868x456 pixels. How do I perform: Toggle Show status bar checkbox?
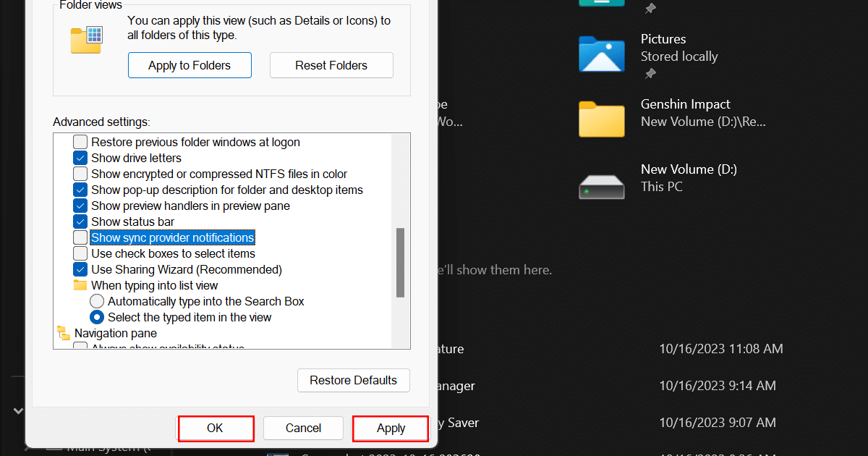click(80, 221)
